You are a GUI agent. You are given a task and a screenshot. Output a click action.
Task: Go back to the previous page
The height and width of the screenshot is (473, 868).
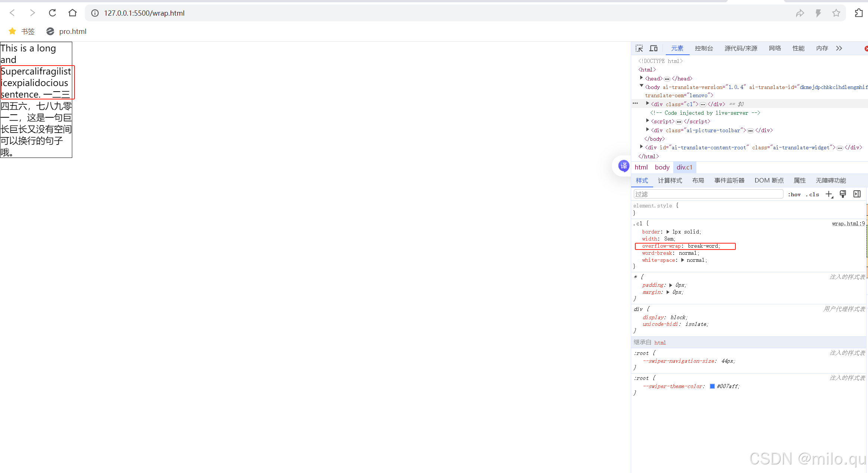point(12,13)
